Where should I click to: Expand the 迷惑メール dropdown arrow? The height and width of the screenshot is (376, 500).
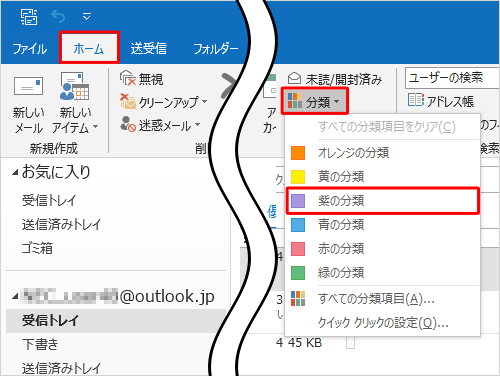click(x=197, y=124)
